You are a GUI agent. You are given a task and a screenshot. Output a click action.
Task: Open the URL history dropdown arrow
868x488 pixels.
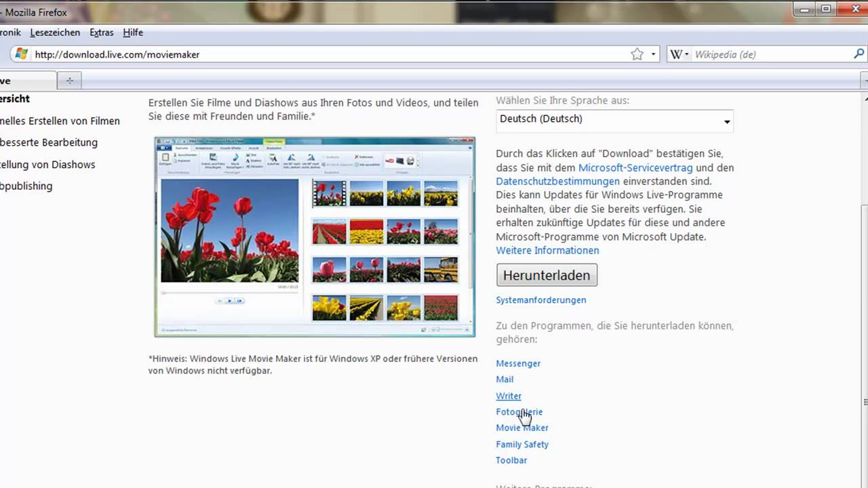click(654, 54)
